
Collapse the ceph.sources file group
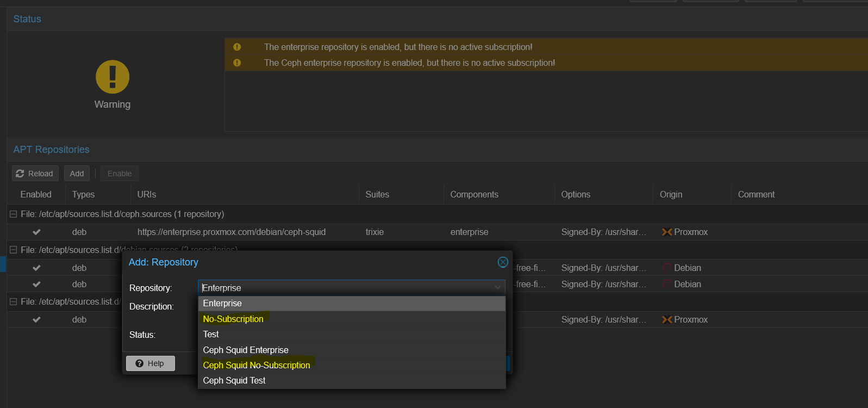tap(13, 214)
